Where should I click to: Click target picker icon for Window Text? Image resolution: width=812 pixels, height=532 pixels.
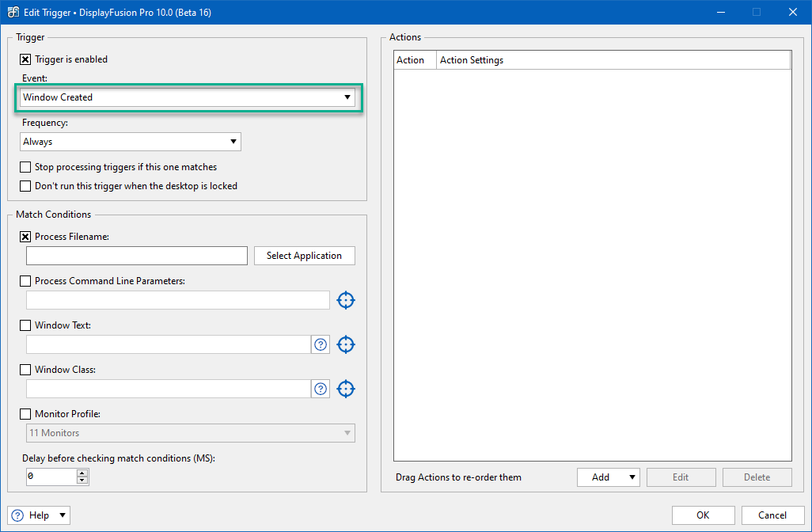point(346,344)
